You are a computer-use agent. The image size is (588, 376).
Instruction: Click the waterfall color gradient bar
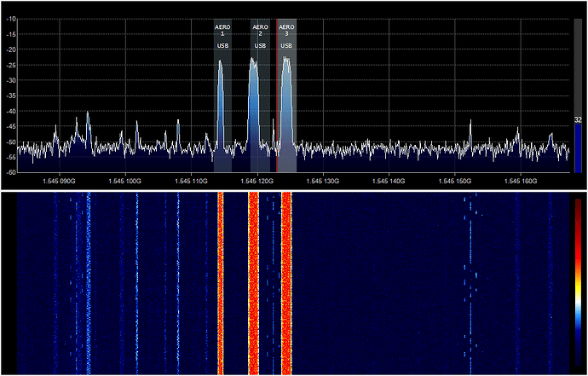pyautogui.click(x=578, y=282)
